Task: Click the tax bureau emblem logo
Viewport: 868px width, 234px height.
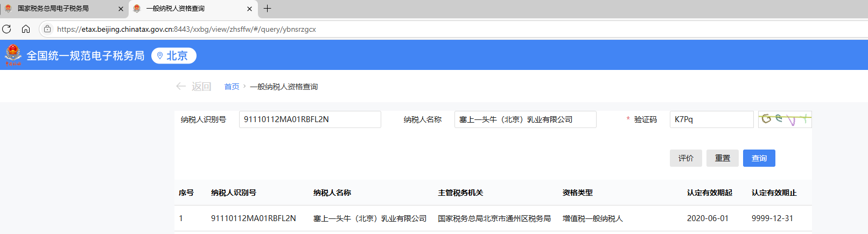Action: [13, 54]
